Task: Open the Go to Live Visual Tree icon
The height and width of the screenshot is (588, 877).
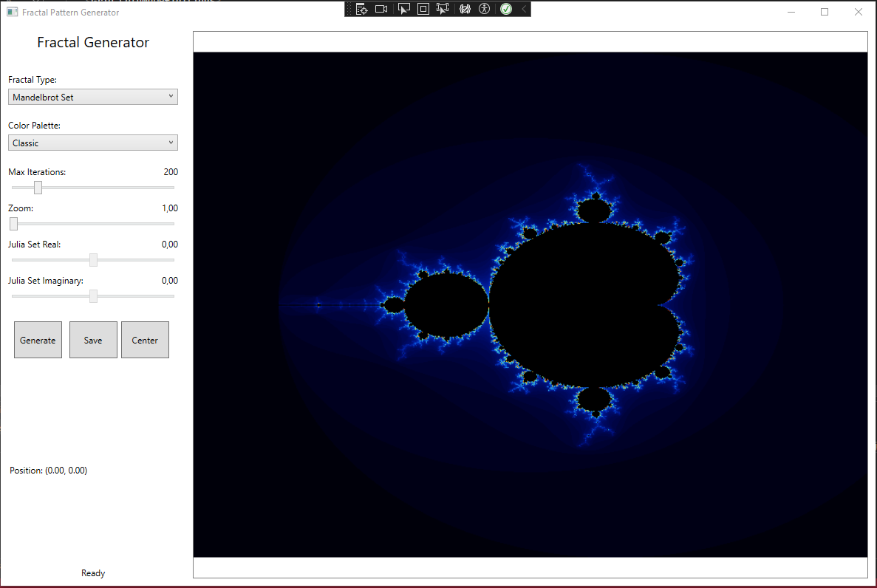Action: [361, 8]
